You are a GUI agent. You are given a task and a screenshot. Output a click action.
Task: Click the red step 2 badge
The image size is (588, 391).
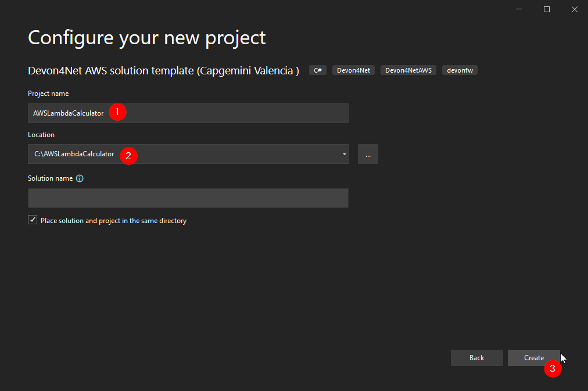tap(128, 156)
